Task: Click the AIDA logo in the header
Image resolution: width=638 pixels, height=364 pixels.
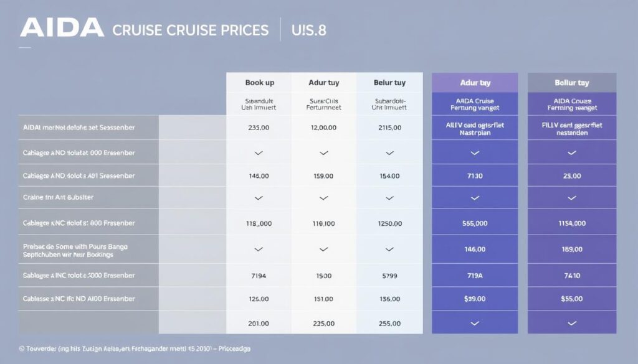Action: [x=62, y=28]
